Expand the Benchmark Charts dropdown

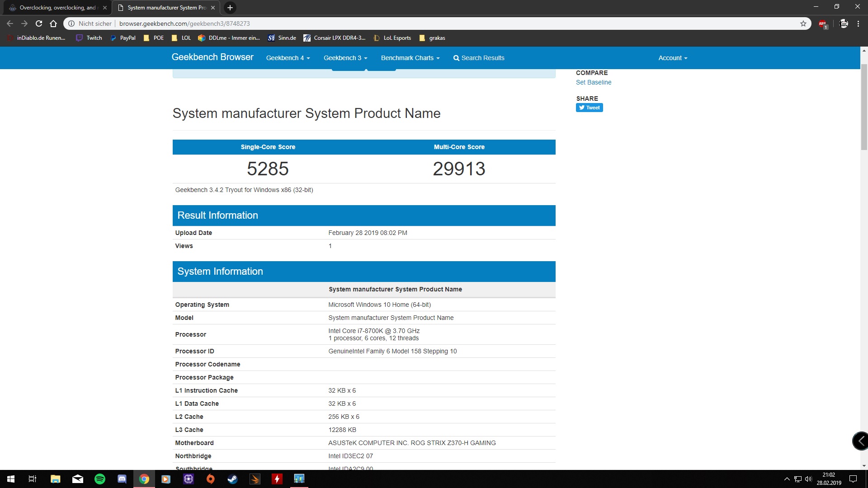pyautogui.click(x=410, y=58)
